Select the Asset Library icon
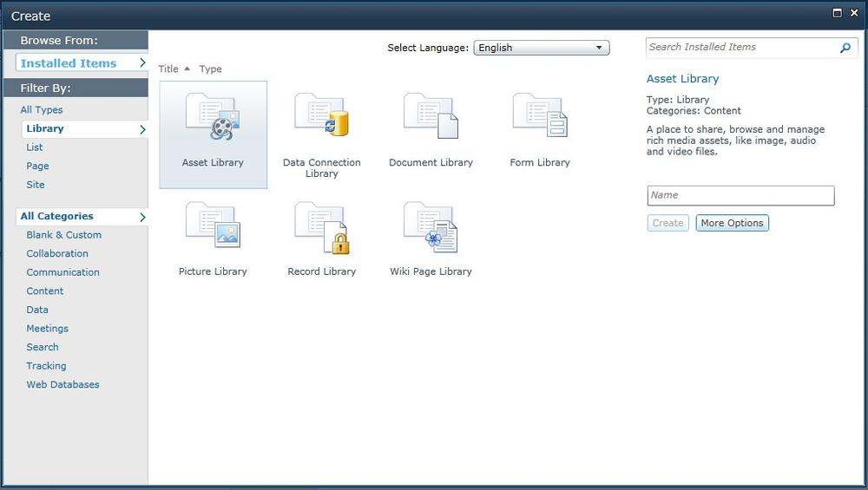This screenshot has height=490, width=868. [x=213, y=117]
